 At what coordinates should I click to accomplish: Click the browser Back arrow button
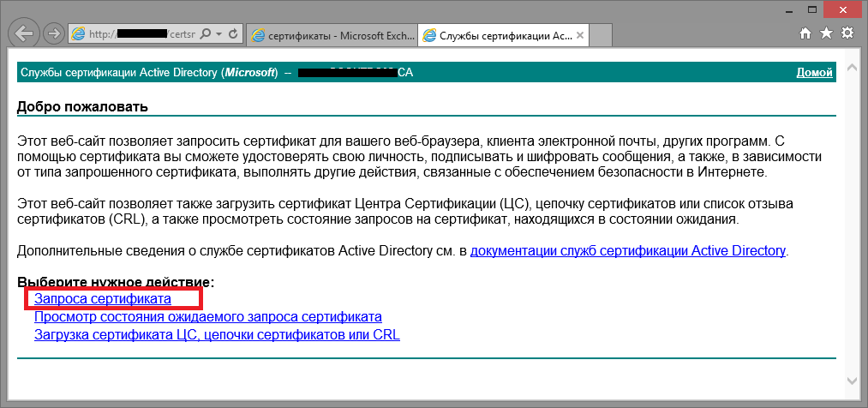click(x=24, y=34)
